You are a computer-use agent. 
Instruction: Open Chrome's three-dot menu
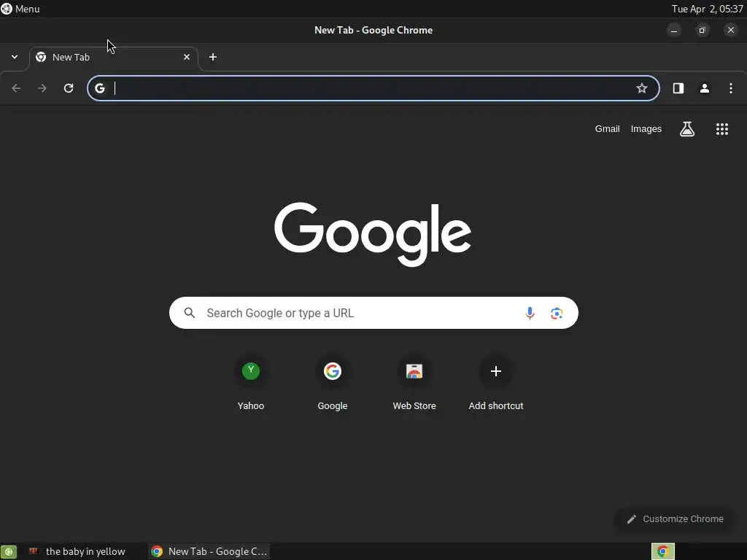pos(731,88)
